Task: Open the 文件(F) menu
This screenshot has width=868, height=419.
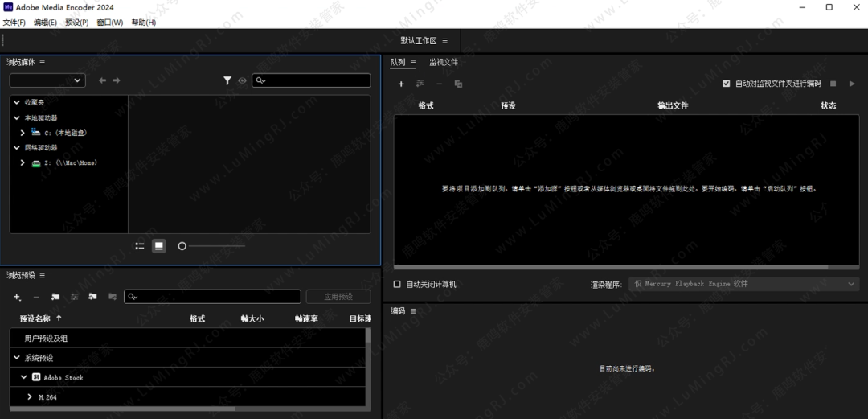Action: [x=14, y=23]
